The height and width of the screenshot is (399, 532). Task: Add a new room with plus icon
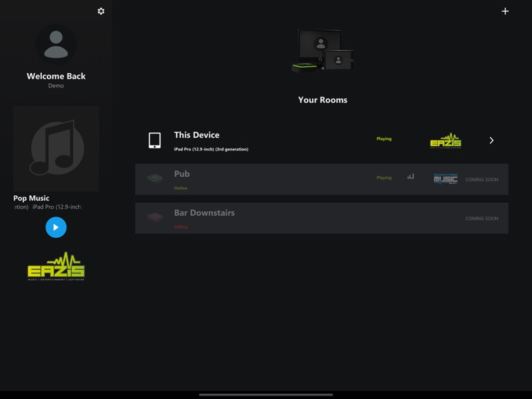pyautogui.click(x=505, y=11)
